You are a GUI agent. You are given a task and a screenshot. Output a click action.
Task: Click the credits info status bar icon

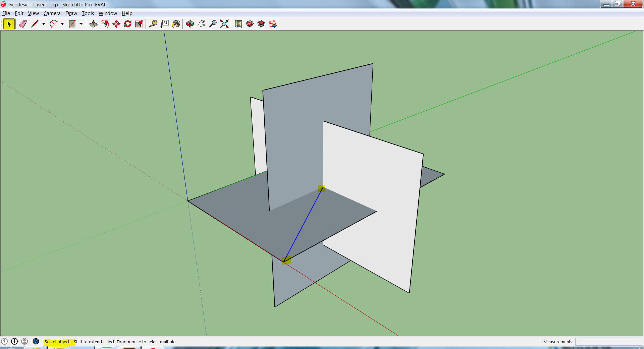tap(14, 341)
